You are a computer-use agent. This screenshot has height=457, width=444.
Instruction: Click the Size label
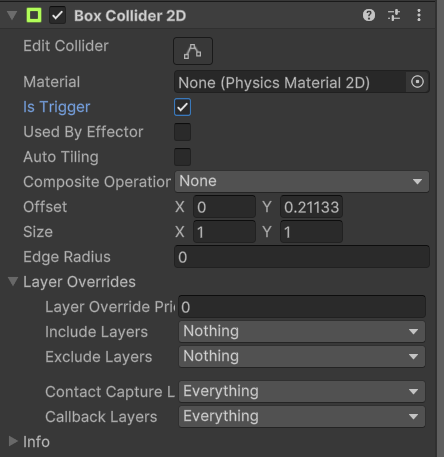click(x=38, y=232)
